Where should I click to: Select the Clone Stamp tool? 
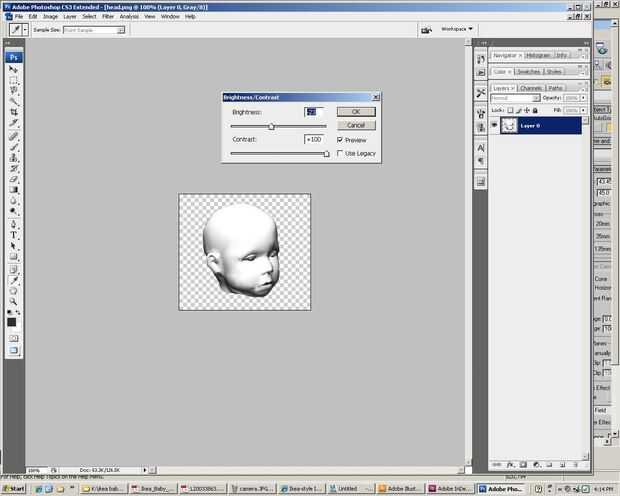(x=13, y=158)
